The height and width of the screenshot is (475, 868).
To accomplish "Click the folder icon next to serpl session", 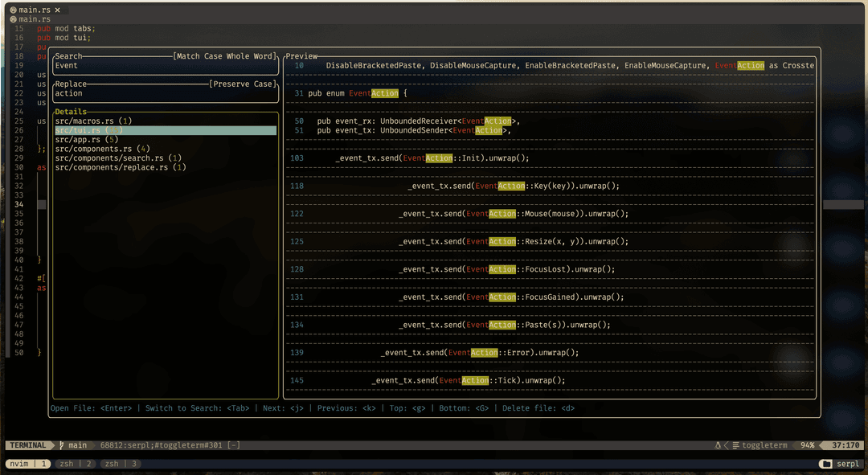I will pos(826,464).
